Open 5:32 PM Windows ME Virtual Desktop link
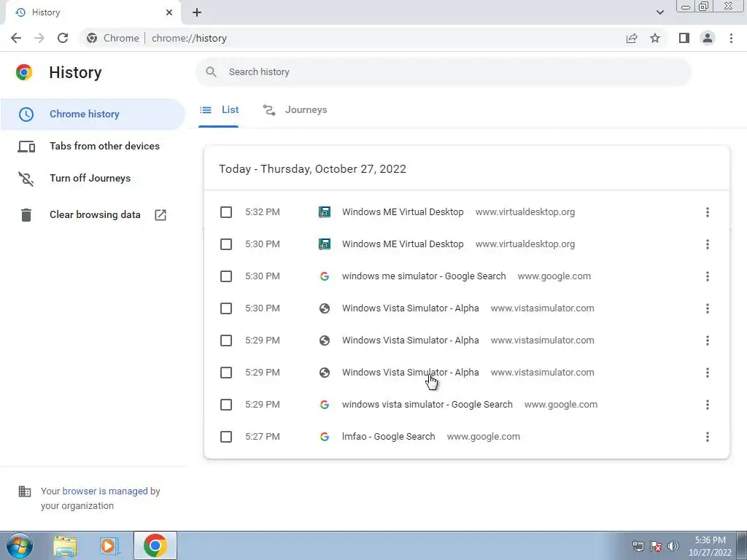Image resolution: width=747 pixels, height=560 pixels. (403, 212)
